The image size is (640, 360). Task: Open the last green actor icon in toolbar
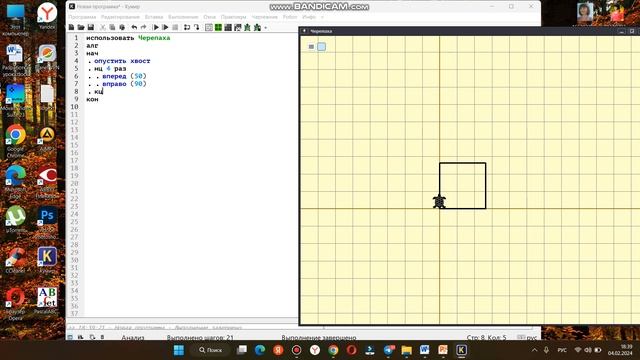pos(257,27)
